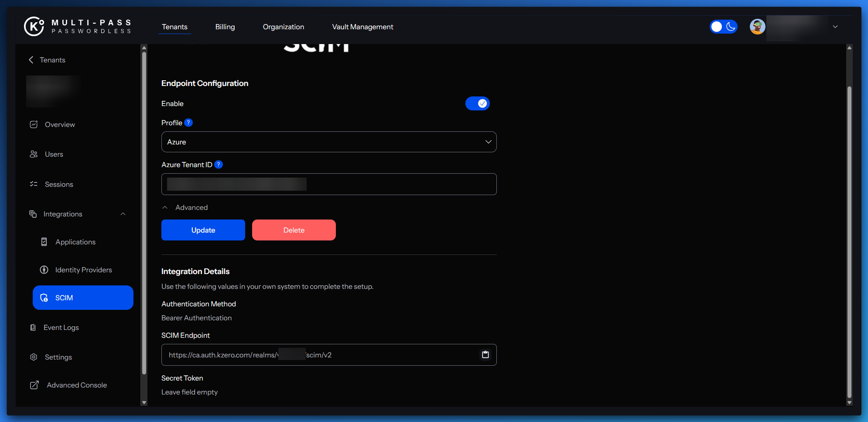The height and width of the screenshot is (422, 868).
Task: Click the red Delete button
Action: [294, 230]
